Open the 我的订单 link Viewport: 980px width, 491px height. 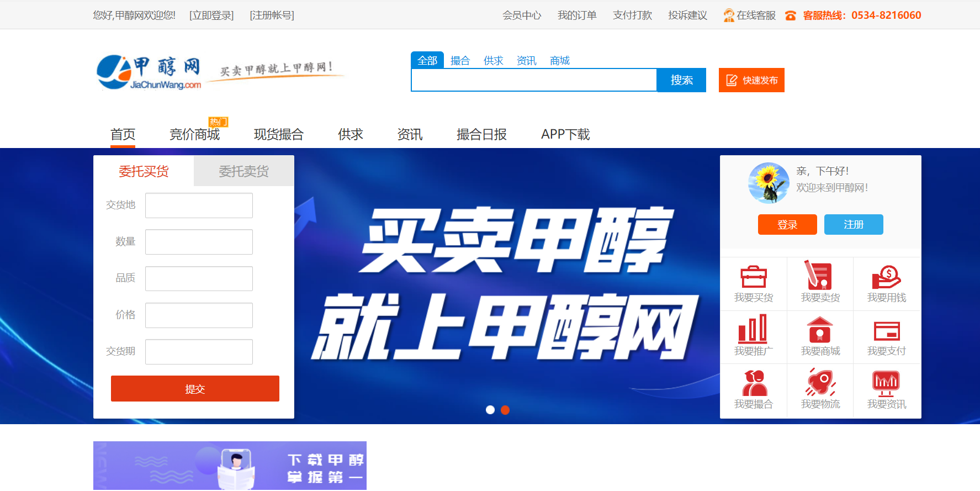pyautogui.click(x=577, y=15)
